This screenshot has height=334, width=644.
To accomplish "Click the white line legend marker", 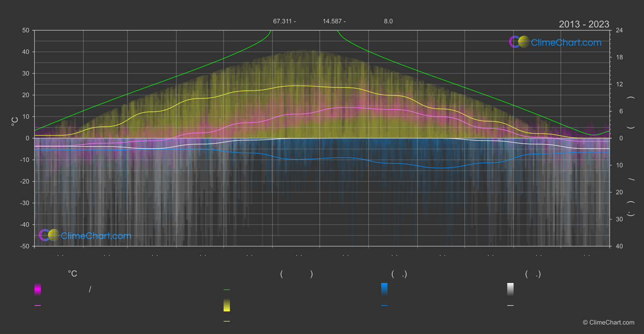I will point(511,306).
